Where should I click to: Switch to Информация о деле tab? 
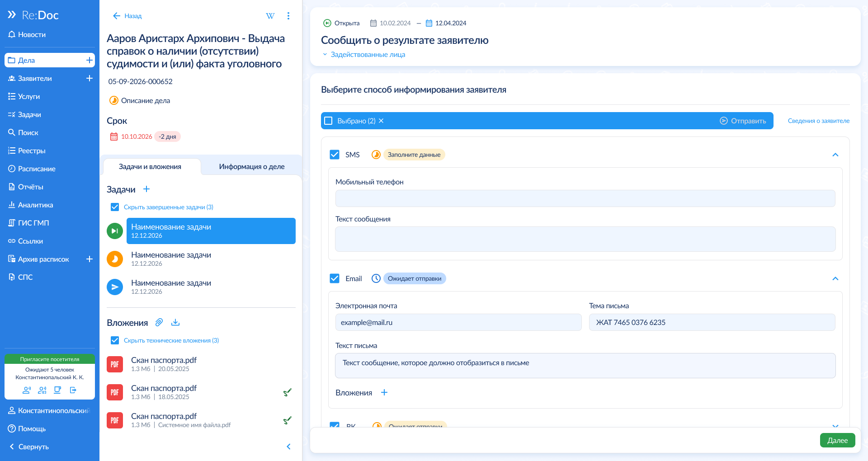[x=252, y=166]
